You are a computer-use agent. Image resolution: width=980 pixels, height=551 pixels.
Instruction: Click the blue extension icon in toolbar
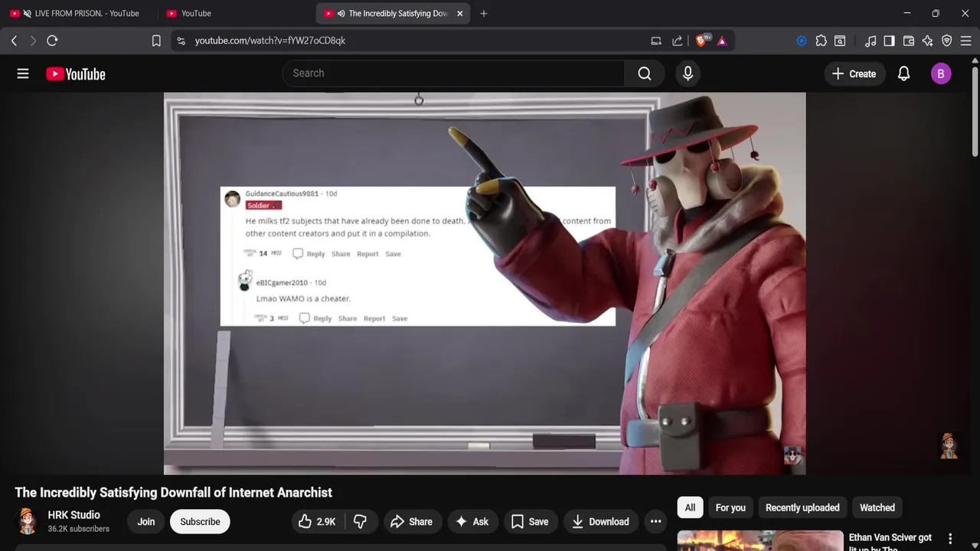point(802,41)
